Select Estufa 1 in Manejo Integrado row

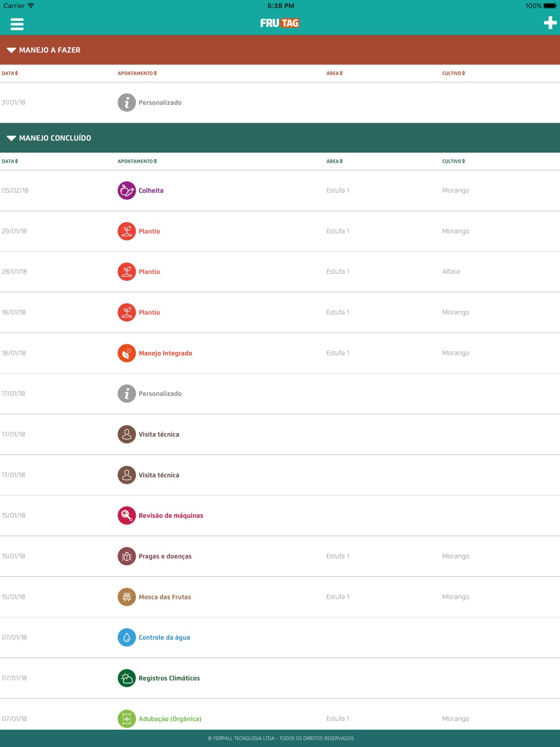click(338, 353)
